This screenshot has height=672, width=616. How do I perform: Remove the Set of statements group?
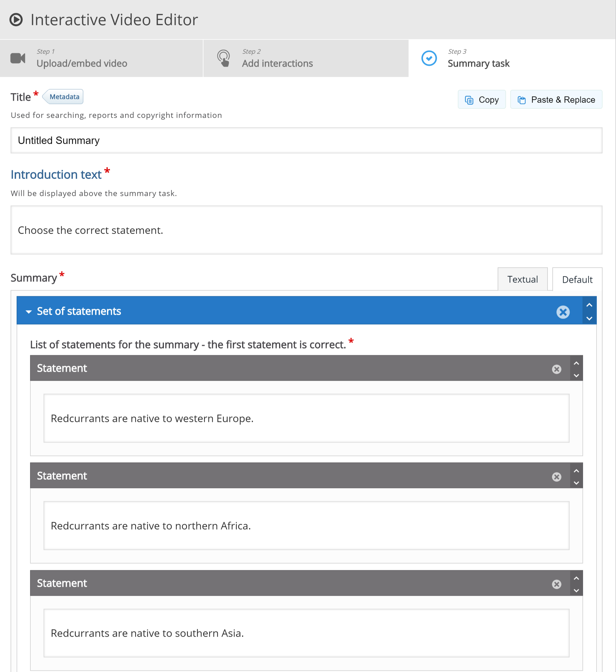pyautogui.click(x=563, y=312)
